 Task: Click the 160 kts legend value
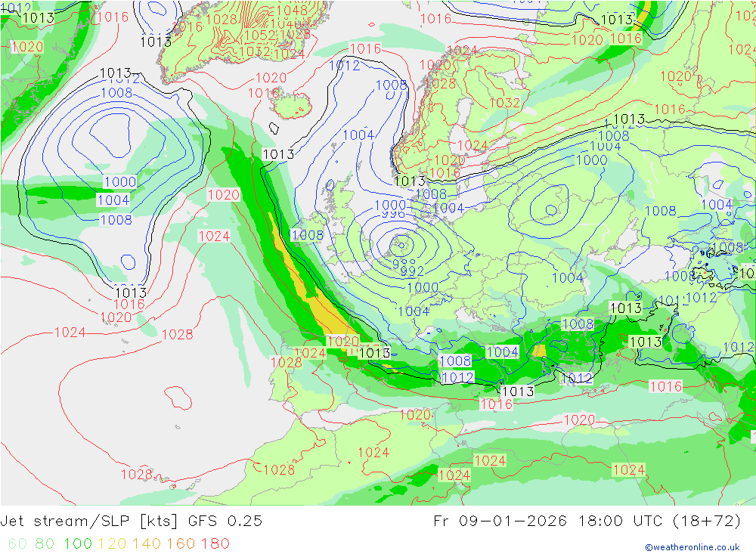(181, 543)
